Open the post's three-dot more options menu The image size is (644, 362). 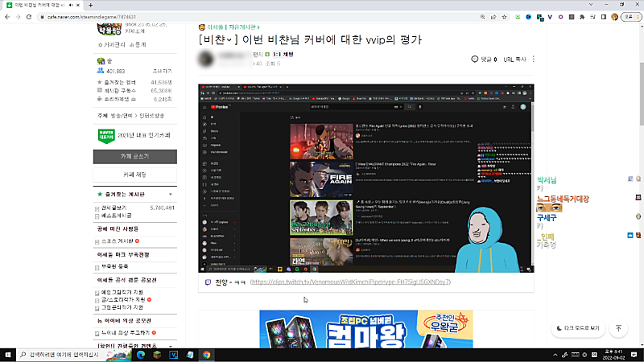point(534,59)
